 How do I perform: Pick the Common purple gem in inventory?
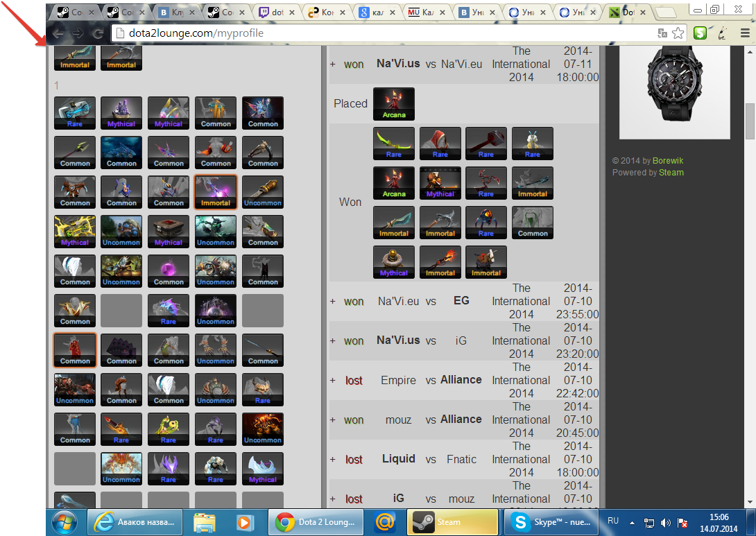point(169,271)
